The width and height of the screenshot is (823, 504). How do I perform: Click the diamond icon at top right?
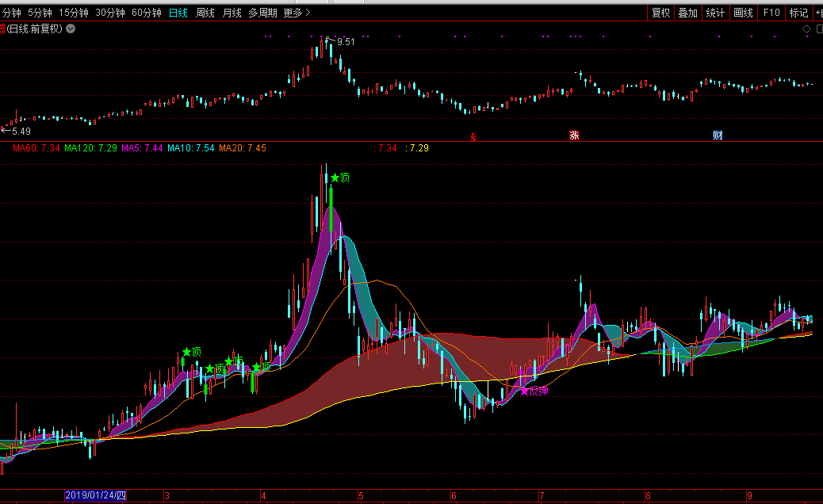point(806,29)
